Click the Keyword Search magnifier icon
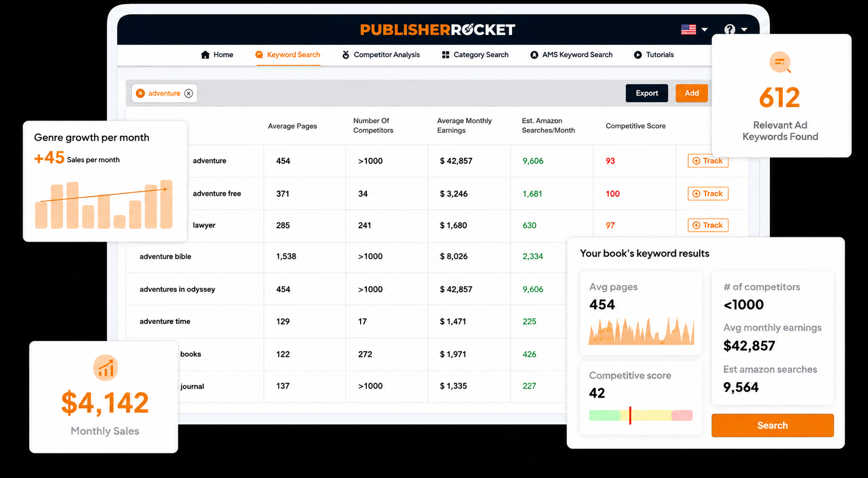The image size is (868, 478). pos(259,55)
